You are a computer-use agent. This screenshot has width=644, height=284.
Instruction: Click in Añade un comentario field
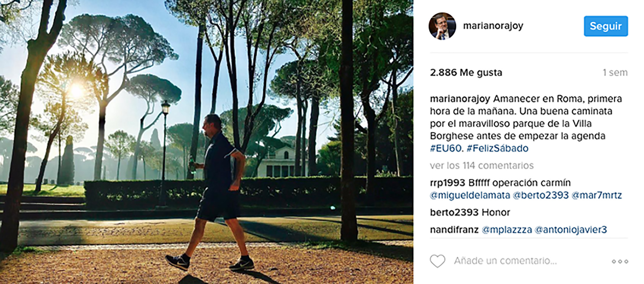(x=505, y=261)
